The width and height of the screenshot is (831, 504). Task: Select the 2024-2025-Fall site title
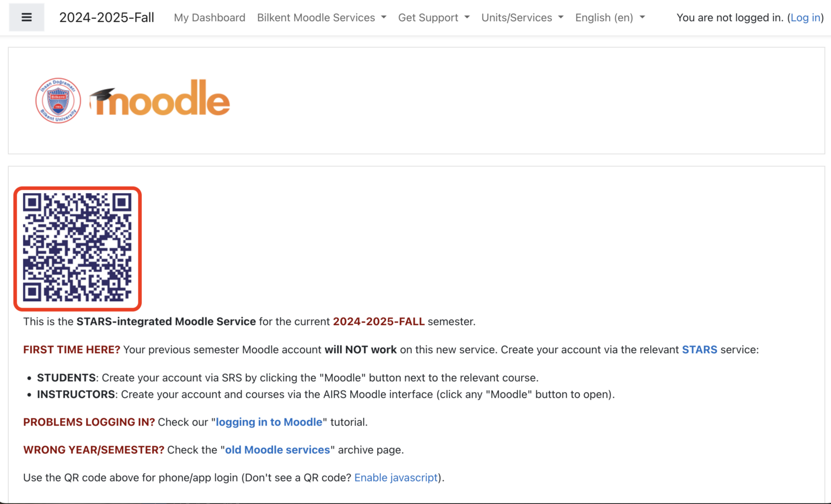point(106,17)
